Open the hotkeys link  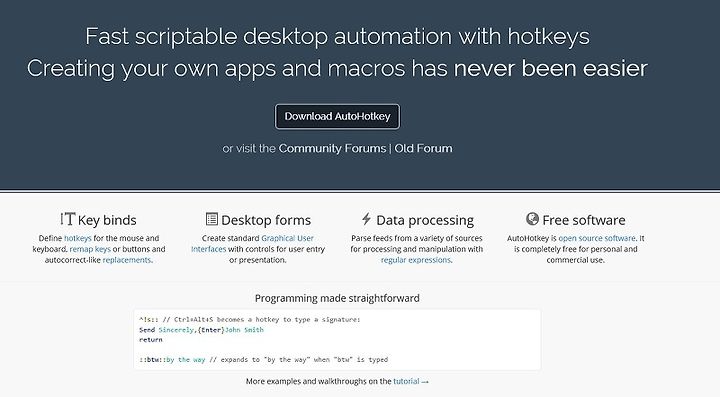point(78,238)
